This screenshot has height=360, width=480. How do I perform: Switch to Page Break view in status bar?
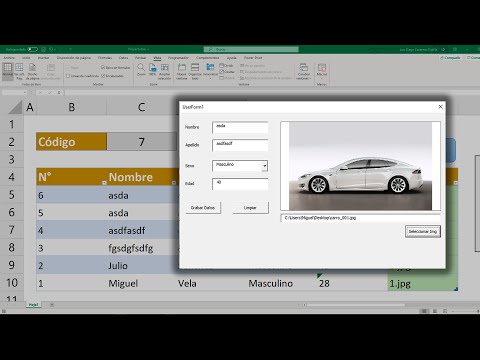coord(445,311)
